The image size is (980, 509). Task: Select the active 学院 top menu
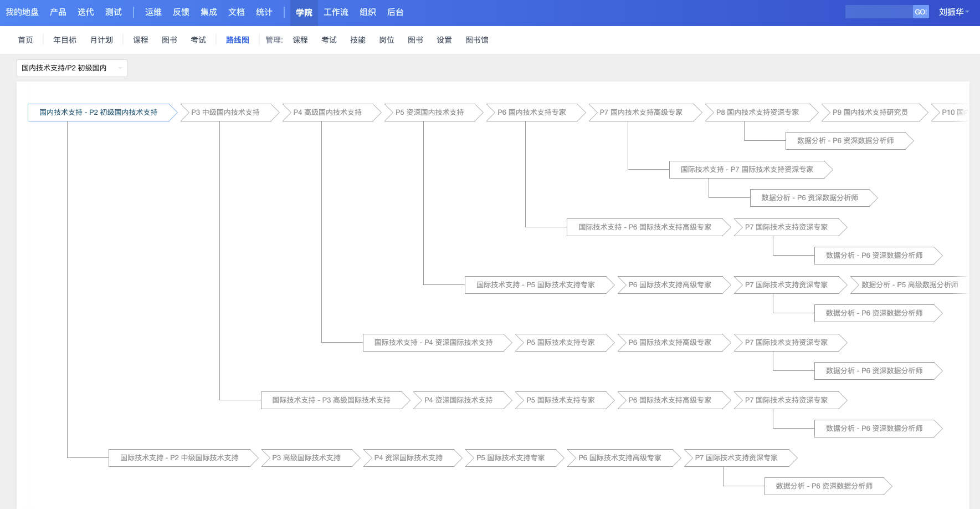point(304,13)
